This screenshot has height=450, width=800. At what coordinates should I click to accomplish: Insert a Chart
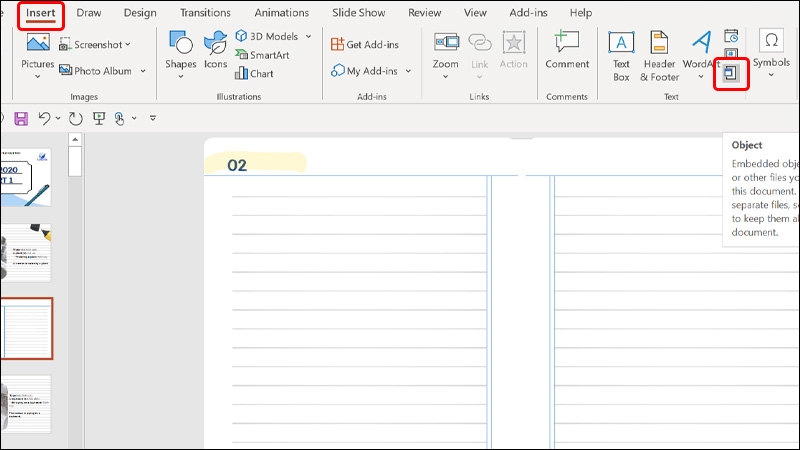(254, 73)
